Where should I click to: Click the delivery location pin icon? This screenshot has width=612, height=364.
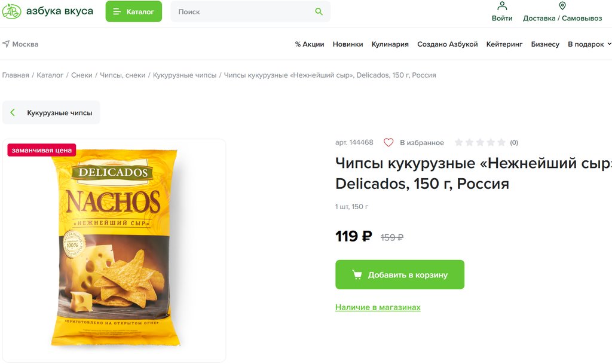[562, 6]
